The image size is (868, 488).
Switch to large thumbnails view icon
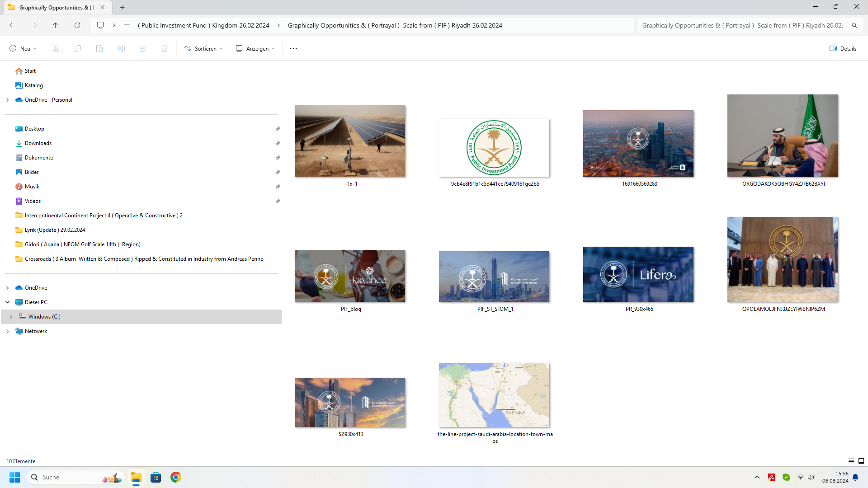pos(861,461)
